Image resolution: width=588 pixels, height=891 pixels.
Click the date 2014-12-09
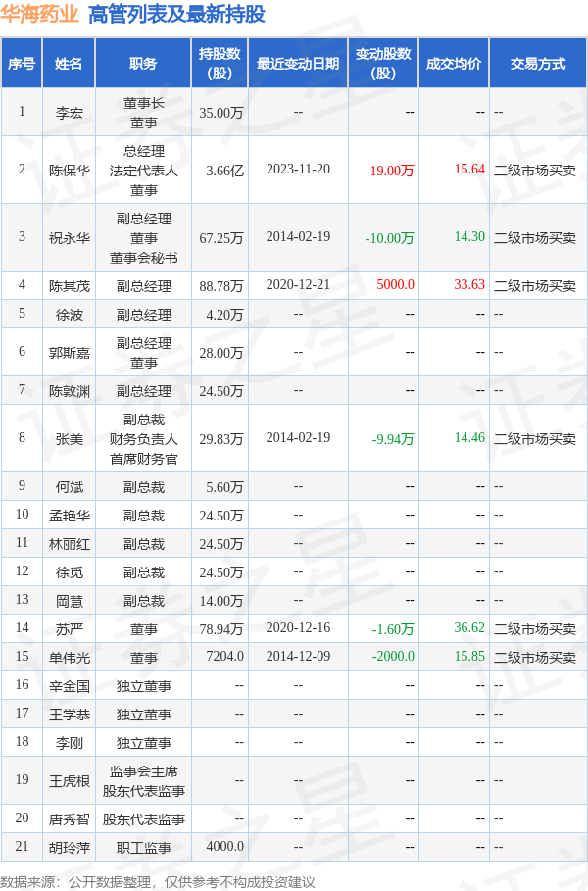(298, 657)
